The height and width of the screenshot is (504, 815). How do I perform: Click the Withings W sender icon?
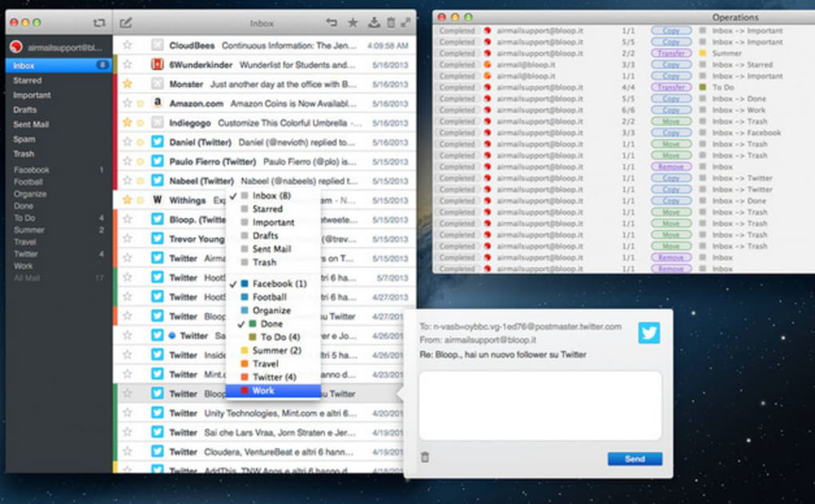pyautogui.click(x=157, y=200)
